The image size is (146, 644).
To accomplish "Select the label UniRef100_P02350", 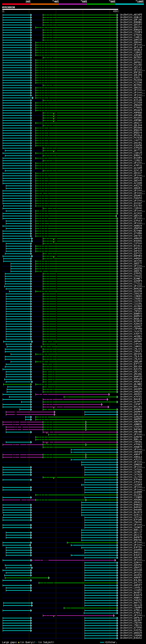I will point(131,65).
